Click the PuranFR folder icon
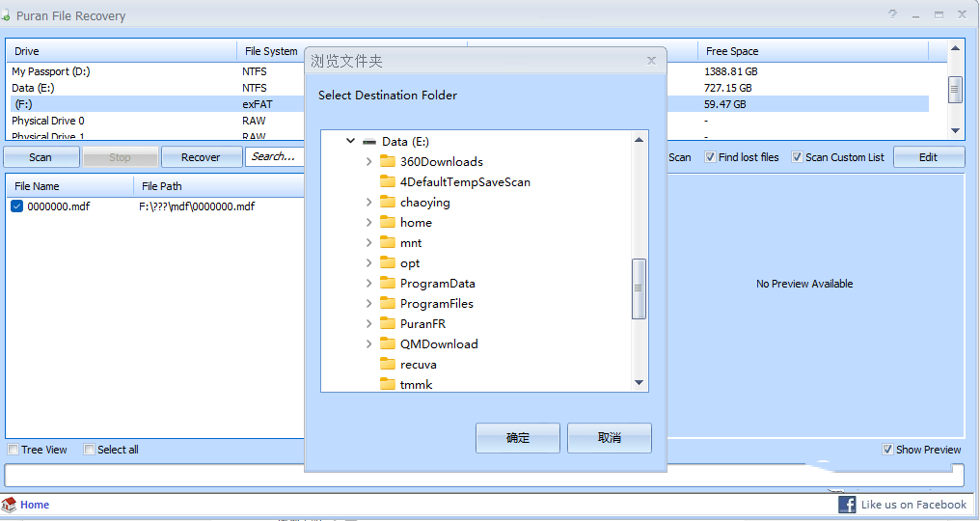The image size is (980, 521). [x=388, y=324]
